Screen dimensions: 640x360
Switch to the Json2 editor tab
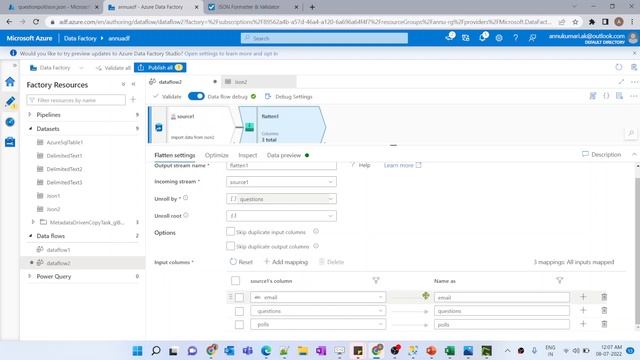pyautogui.click(x=259, y=82)
